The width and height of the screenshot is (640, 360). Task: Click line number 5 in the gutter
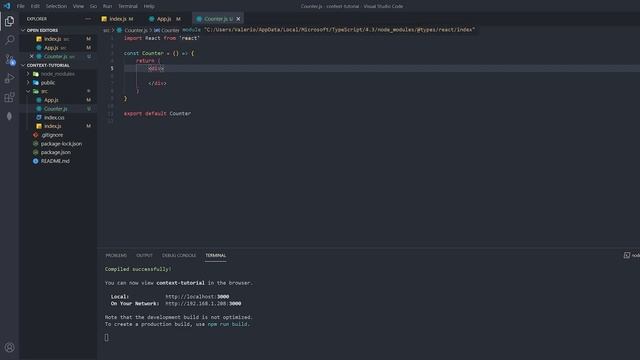(x=112, y=68)
